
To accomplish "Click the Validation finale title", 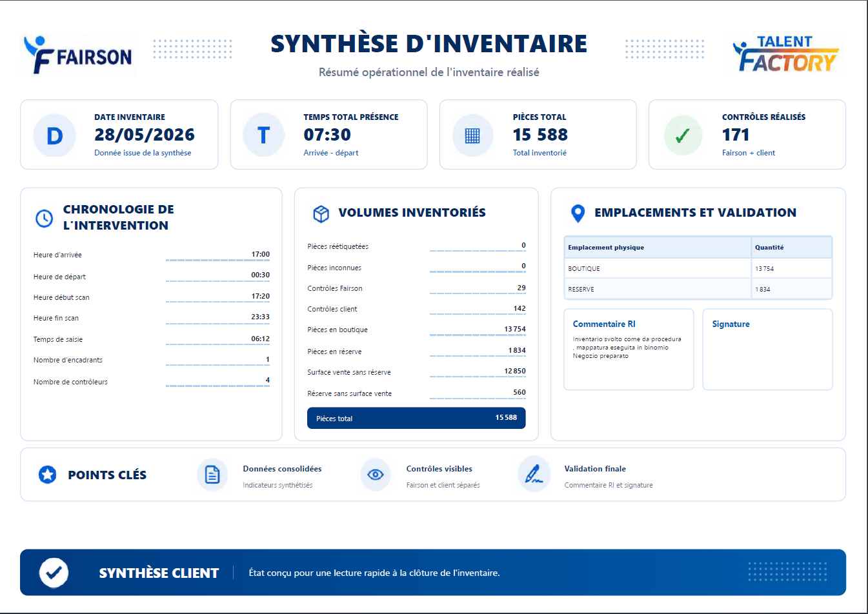I will 595,469.
